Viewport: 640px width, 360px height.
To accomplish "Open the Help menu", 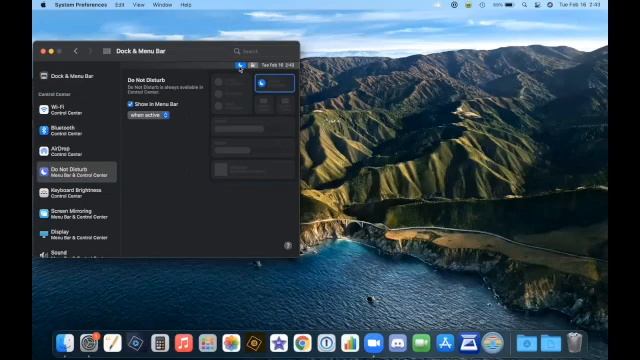I will click(186, 5).
